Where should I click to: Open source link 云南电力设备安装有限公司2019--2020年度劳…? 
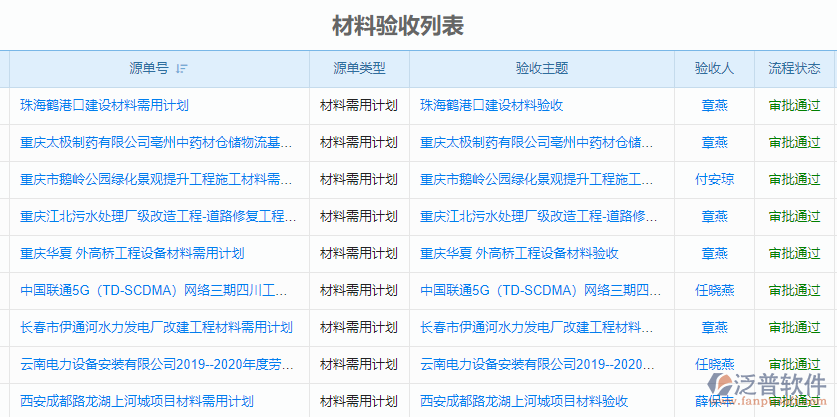157,364
